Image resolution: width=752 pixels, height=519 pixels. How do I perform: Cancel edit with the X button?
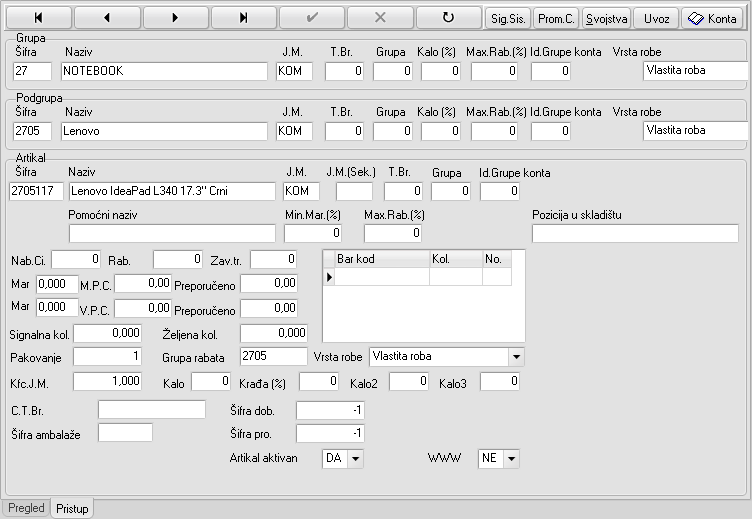coord(380,18)
